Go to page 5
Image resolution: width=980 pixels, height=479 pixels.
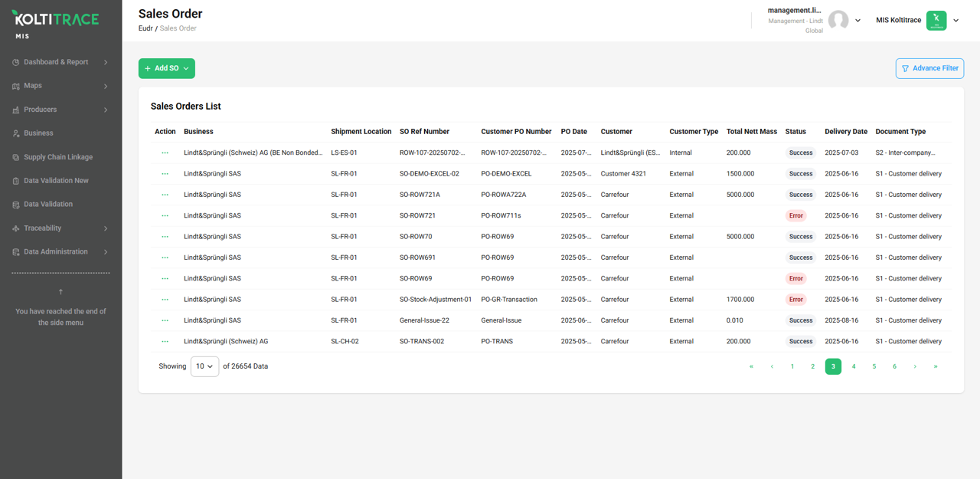pos(874,366)
